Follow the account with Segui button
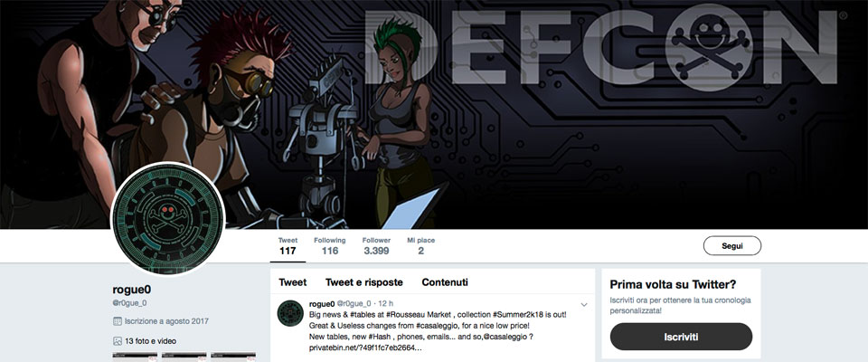The height and width of the screenshot is (362, 868). tap(731, 245)
